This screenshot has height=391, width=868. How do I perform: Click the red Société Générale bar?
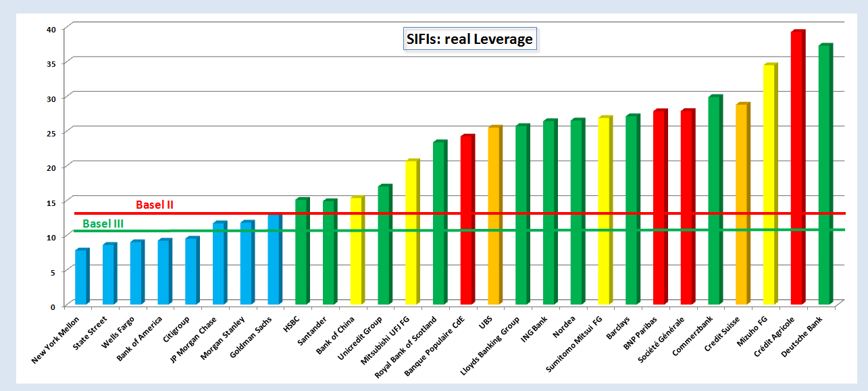[x=688, y=207]
